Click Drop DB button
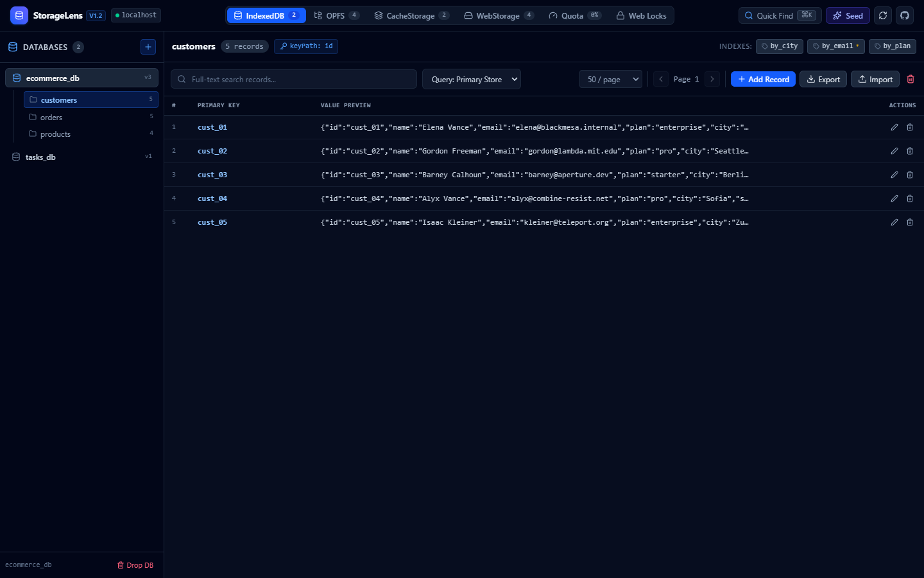Viewport: 924px width, 578px height. pyautogui.click(x=135, y=565)
